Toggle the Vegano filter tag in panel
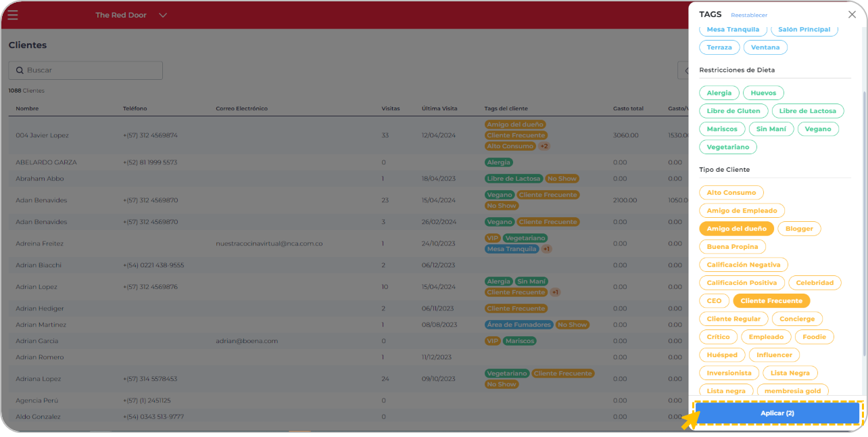This screenshot has width=868, height=437. tap(818, 129)
